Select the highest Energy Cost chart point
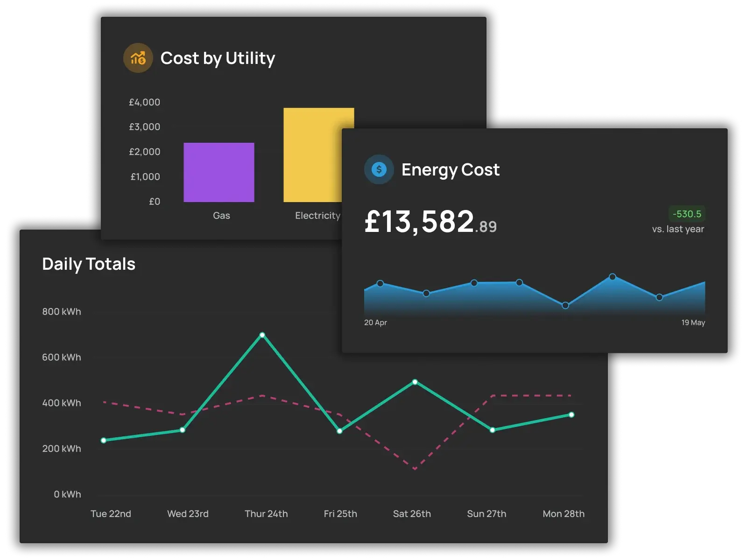747x560 pixels. 613,277
